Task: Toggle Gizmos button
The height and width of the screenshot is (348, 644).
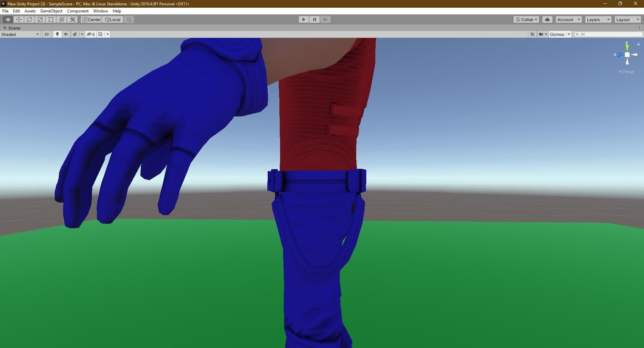Action: click(x=557, y=34)
